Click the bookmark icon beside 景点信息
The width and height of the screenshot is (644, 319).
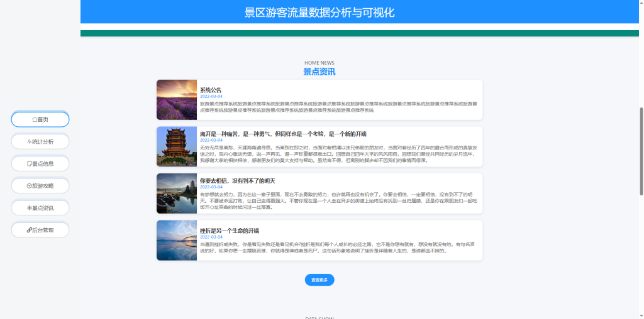click(29, 164)
